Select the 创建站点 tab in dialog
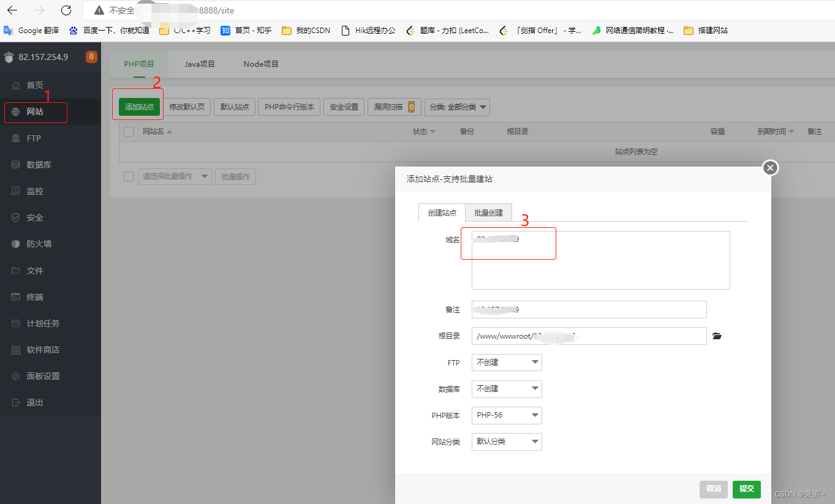Screen dimensions: 835x504 pyautogui.click(x=442, y=213)
